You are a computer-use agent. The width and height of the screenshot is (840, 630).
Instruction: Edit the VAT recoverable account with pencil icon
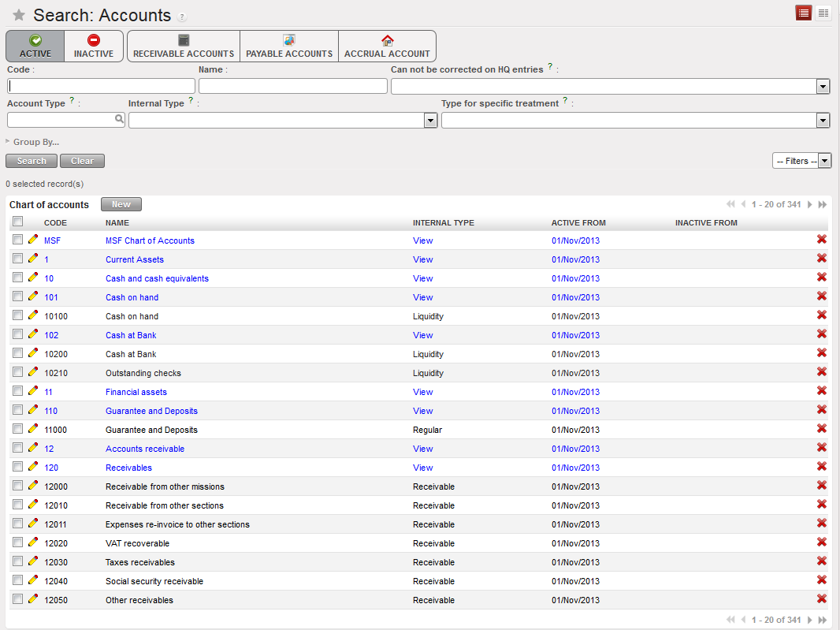[x=33, y=542]
